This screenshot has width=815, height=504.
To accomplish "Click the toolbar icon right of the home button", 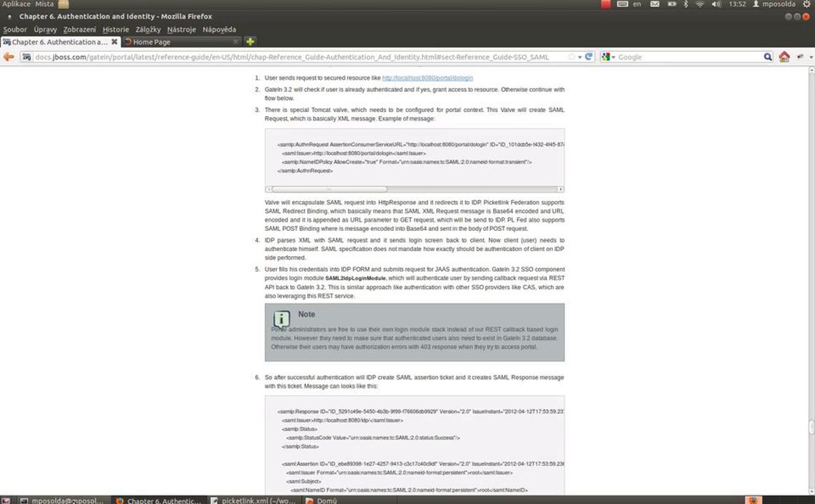I will pyautogui.click(x=800, y=57).
